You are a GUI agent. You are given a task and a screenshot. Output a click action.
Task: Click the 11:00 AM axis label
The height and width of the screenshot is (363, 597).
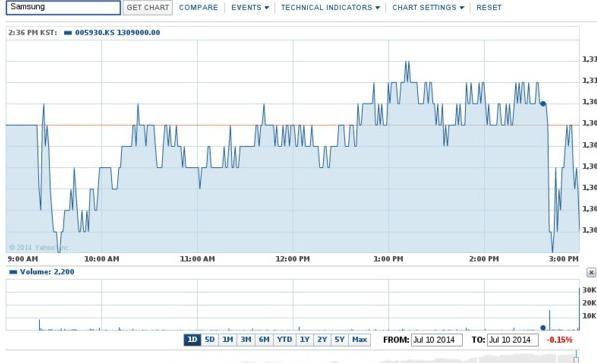pyautogui.click(x=197, y=259)
